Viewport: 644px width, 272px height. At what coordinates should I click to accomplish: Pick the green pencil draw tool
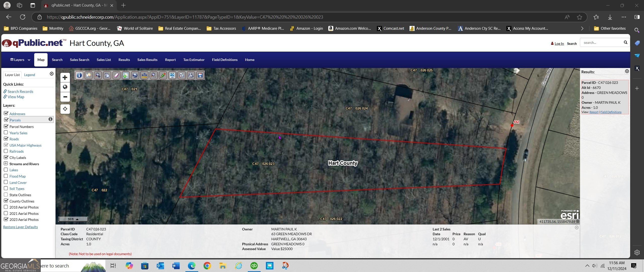pos(163,75)
